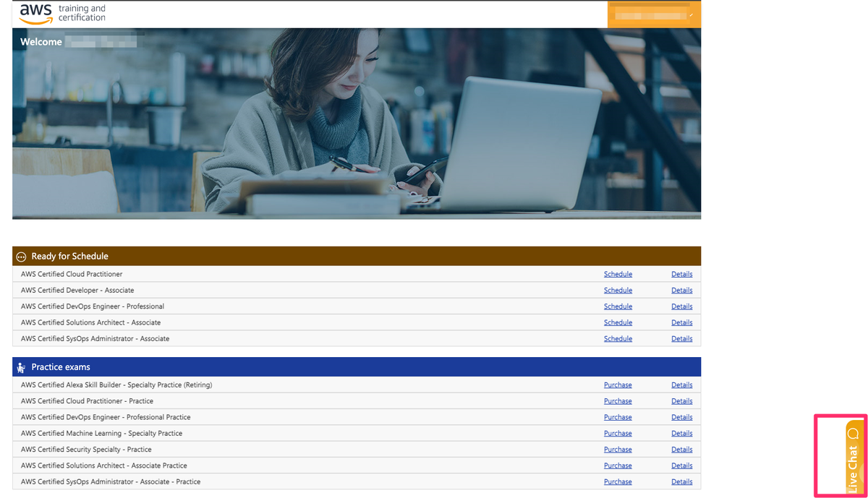Click the seated person icon beside Practice exams
The width and height of the screenshot is (868, 498).
click(x=21, y=367)
